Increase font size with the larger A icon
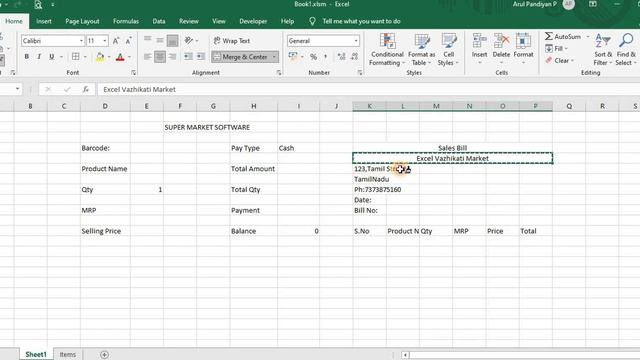This screenshot has width=640, height=360. click(116, 41)
